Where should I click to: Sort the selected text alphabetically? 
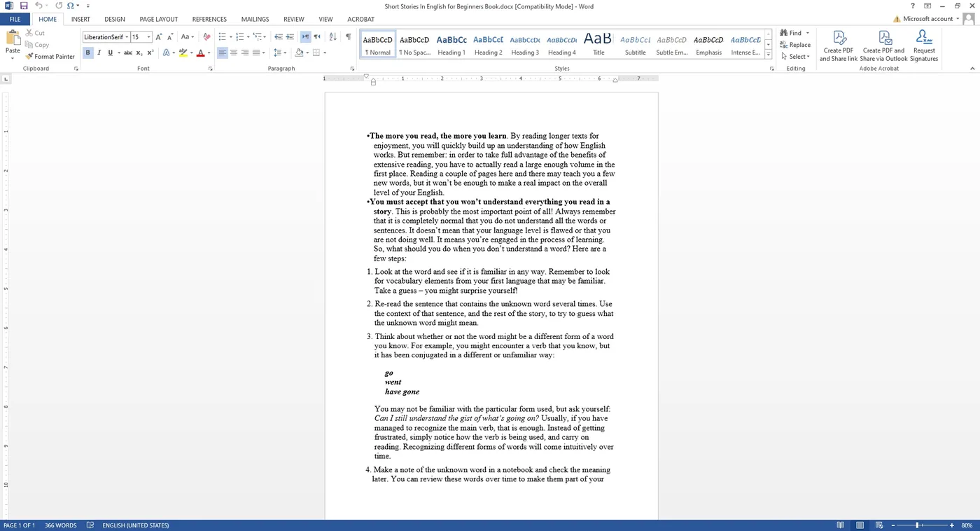click(x=332, y=37)
